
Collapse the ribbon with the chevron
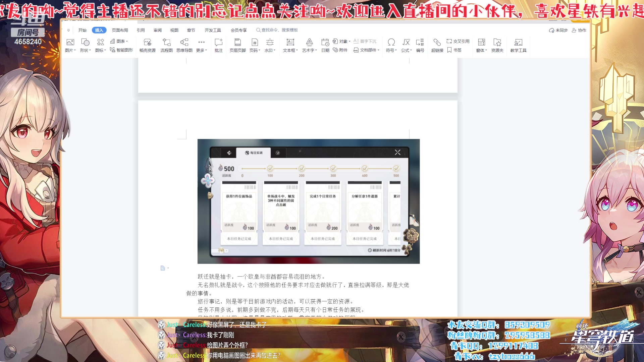pyautogui.click(x=68, y=30)
